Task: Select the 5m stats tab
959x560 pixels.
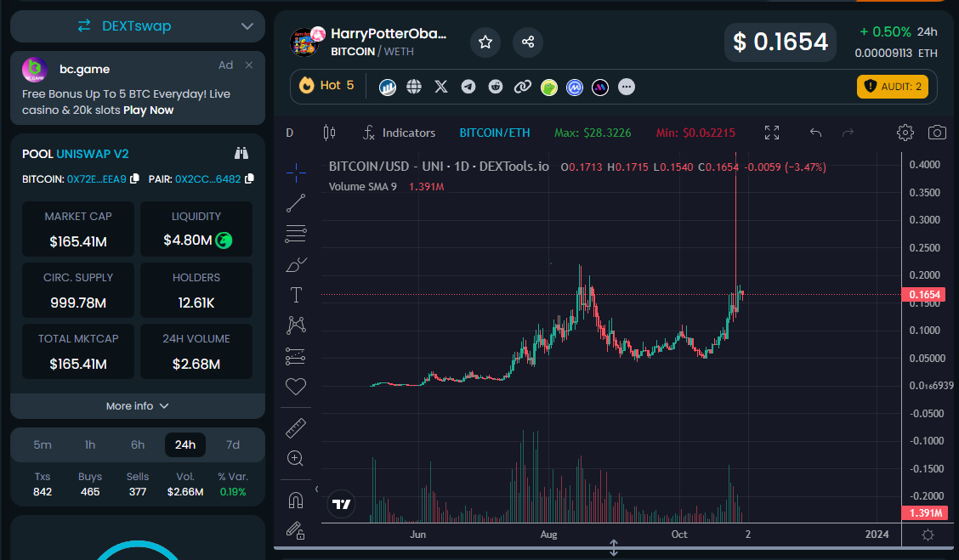Action: [43, 444]
